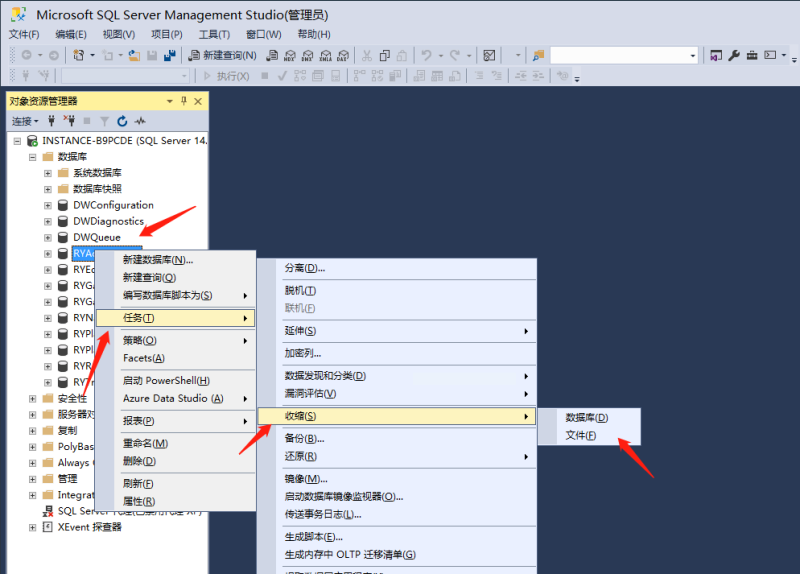The height and width of the screenshot is (574, 800).
Task: Select the DWQueue database
Action: (97, 237)
